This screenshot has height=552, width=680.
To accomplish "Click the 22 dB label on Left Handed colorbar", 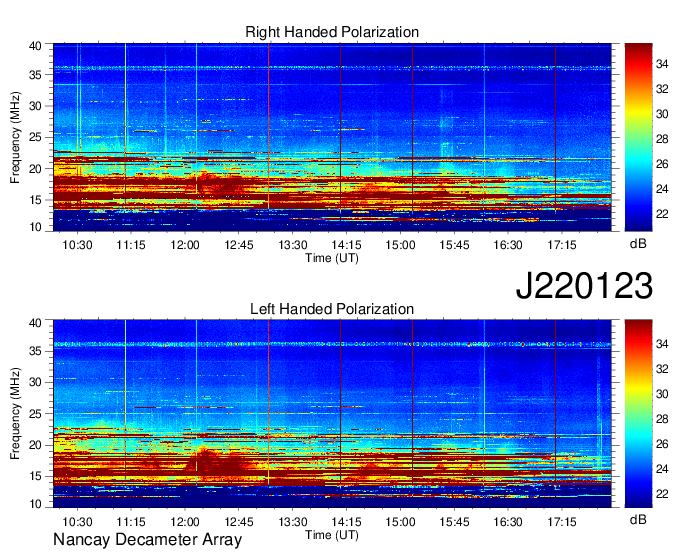I will pyautogui.click(x=662, y=494).
